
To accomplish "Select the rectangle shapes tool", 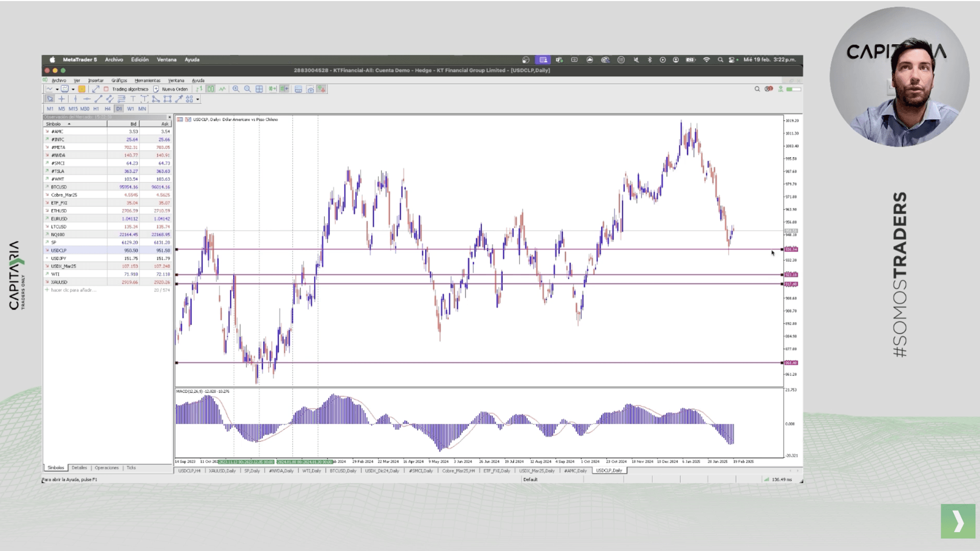I will click(x=167, y=99).
